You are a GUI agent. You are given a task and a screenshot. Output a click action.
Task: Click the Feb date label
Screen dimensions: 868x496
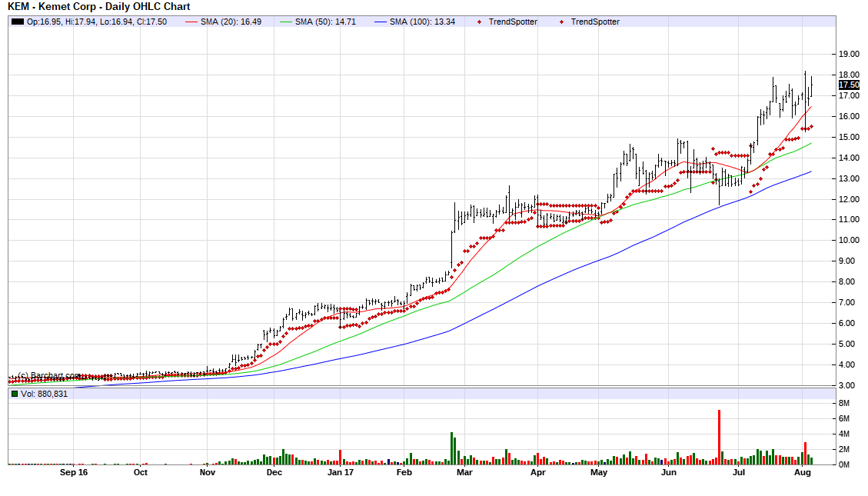404,473
